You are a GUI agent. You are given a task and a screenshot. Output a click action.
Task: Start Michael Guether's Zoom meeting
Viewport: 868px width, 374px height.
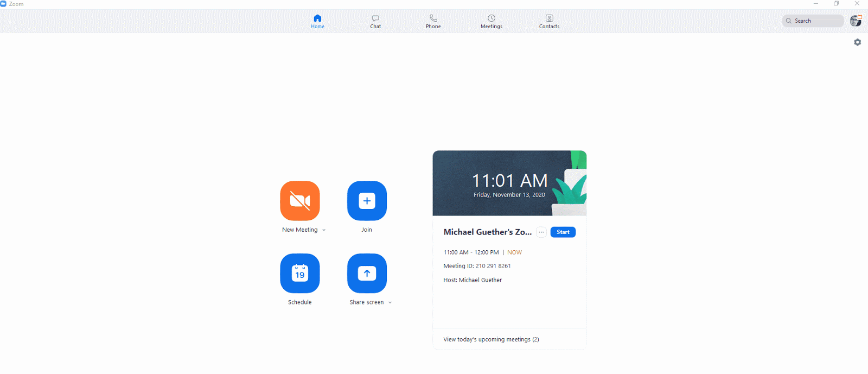563,232
